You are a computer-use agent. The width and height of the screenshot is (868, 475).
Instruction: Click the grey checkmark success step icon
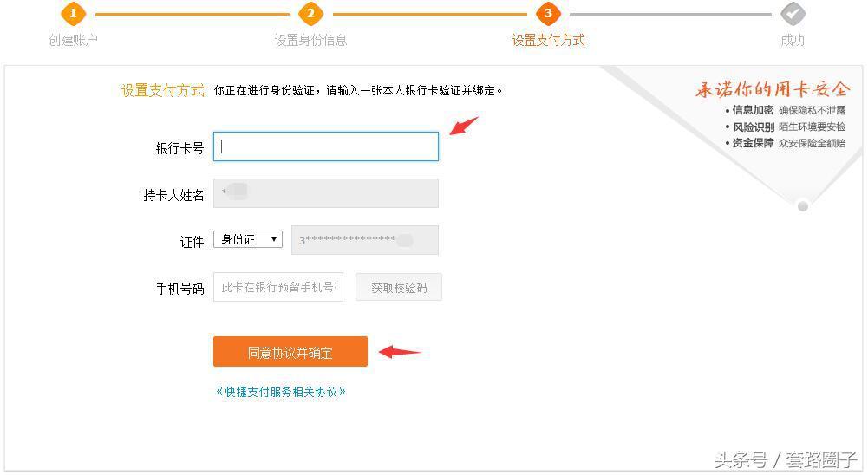[793, 13]
